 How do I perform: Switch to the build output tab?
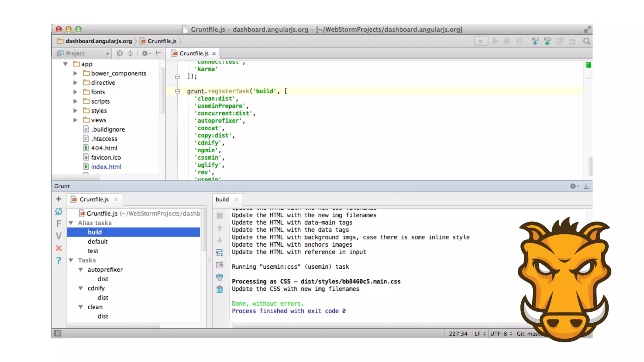tap(222, 200)
